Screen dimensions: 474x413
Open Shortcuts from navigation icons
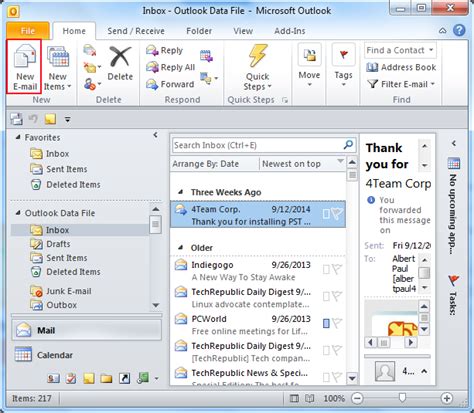124,378
